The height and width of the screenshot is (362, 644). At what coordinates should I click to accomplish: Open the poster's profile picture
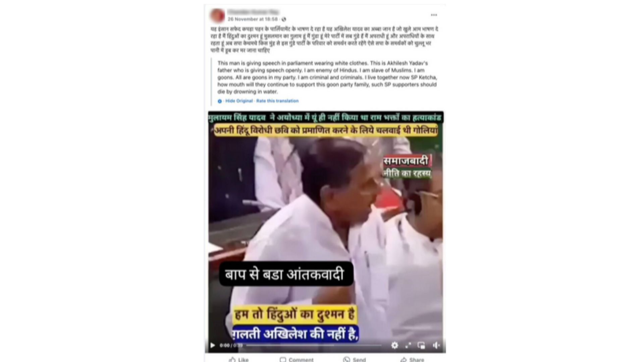pos(217,15)
